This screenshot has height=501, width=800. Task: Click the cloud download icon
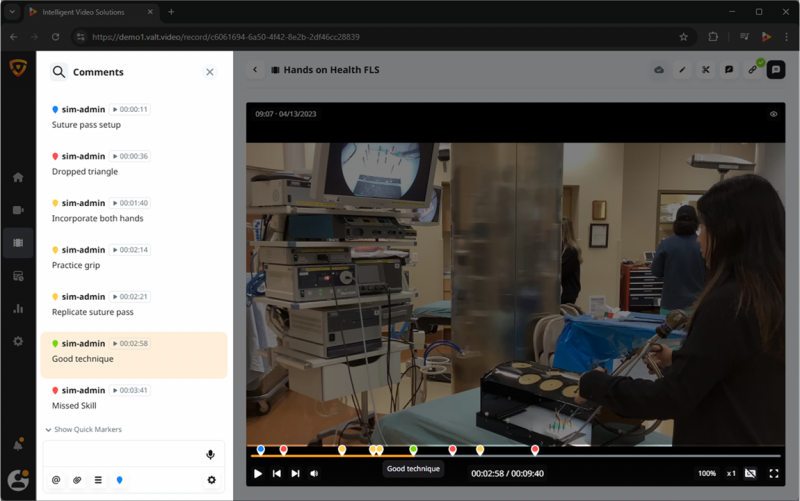pos(659,70)
